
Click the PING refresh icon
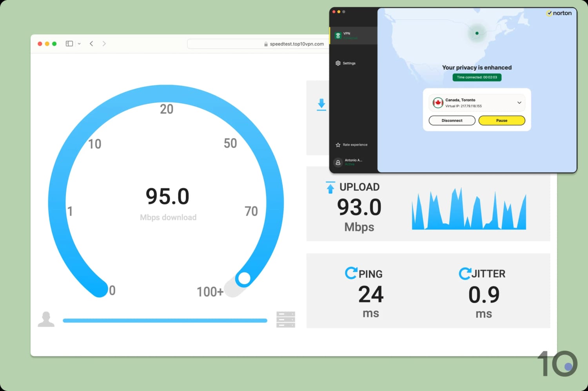351,273
